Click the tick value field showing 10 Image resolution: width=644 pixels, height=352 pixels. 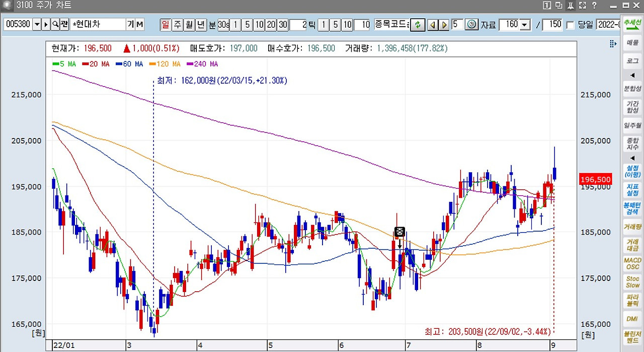[362, 24]
